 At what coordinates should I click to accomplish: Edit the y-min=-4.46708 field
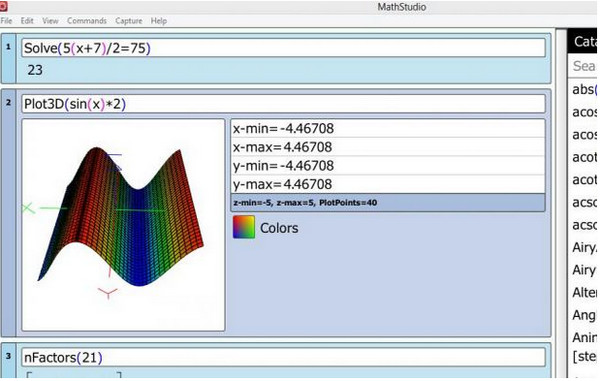pyautogui.click(x=388, y=166)
